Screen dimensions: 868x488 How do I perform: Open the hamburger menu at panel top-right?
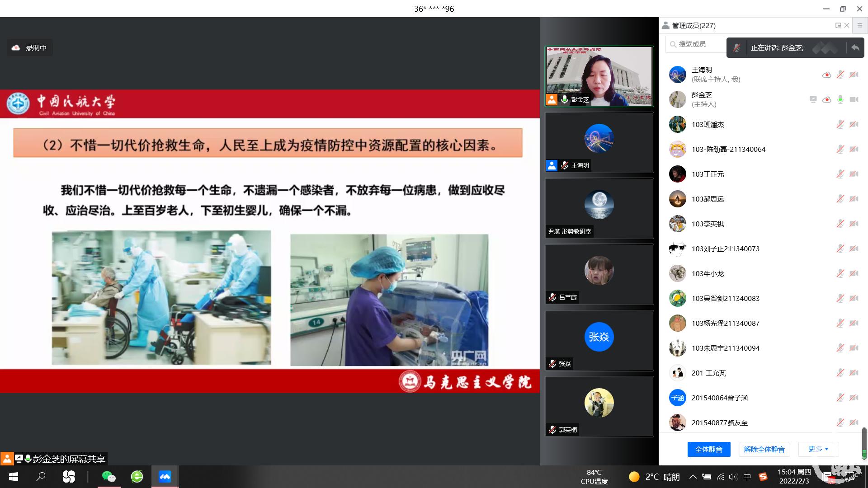[x=860, y=26]
